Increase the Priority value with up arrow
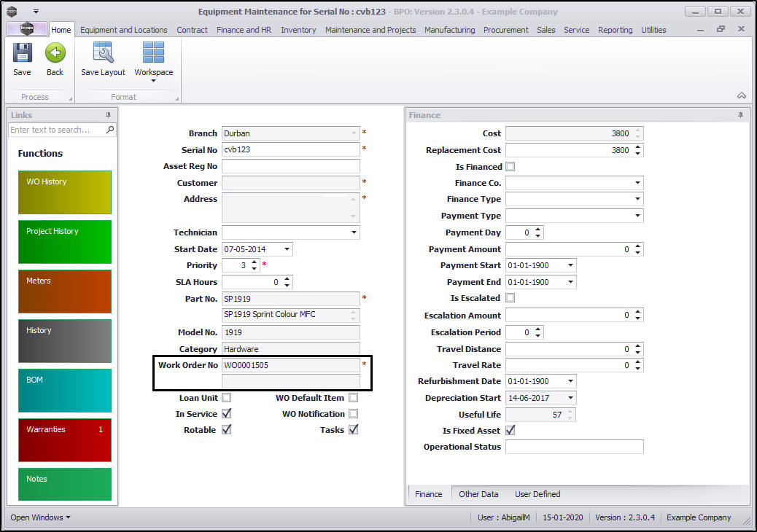Image resolution: width=757 pixels, height=532 pixels. [255, 262]
